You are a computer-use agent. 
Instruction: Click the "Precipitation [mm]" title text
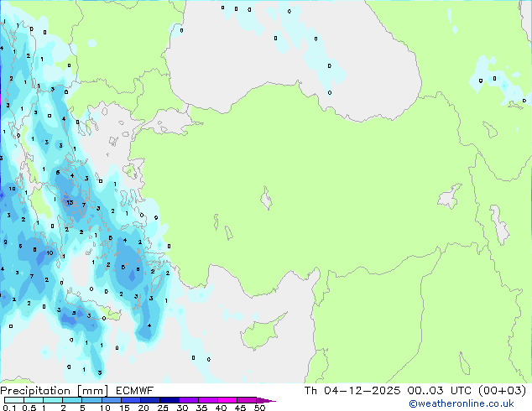[x=54, y=391]
